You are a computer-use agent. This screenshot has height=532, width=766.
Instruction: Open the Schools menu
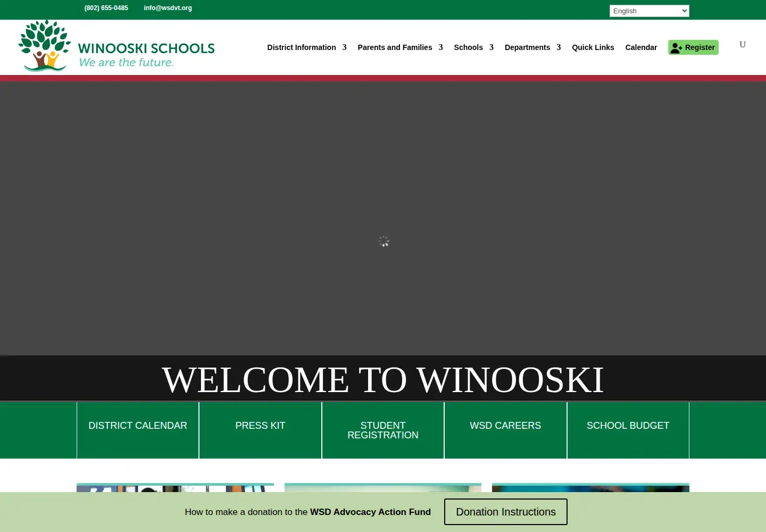tap(468, 47)
